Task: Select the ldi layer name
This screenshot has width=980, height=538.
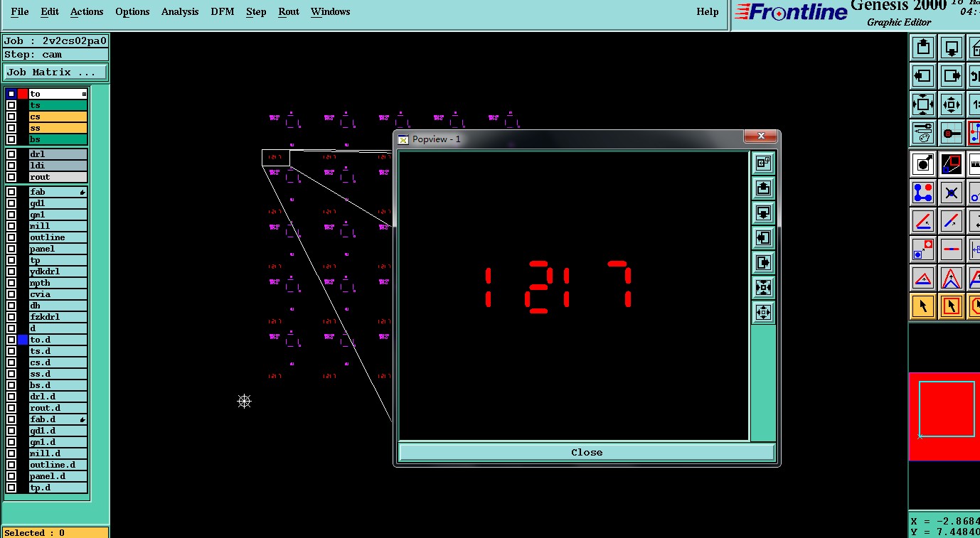Action: 58,166
